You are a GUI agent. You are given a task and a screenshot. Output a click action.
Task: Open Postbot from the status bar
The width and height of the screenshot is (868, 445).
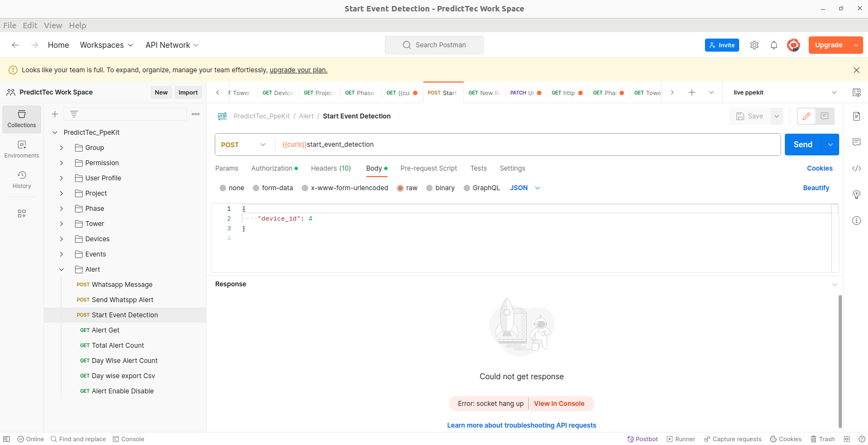point(642,439)
